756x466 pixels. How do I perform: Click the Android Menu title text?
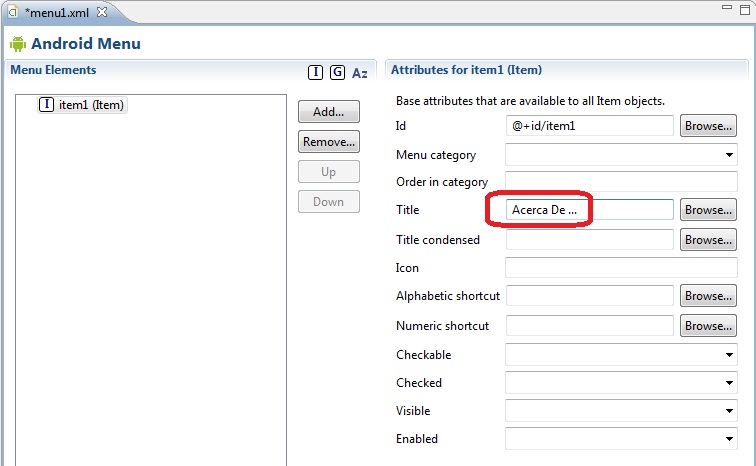click(86, 43)
